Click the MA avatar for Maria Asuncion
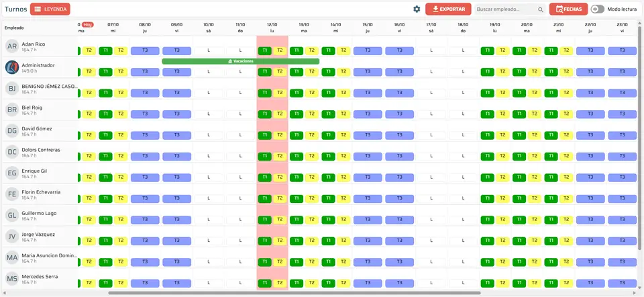This screenshot has width=644, height=297. 12,258
